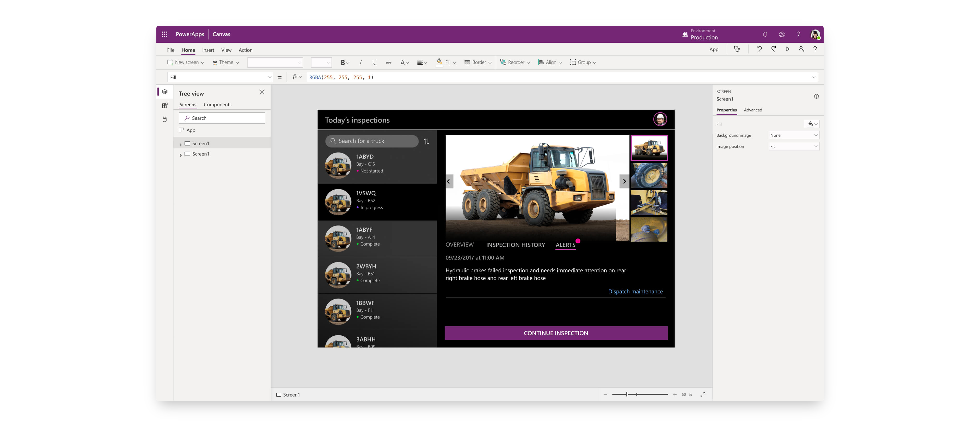Viewport: 980px width, 427px height.
Task: Open the New screen dropdown
Action: (x=186, y=62)
